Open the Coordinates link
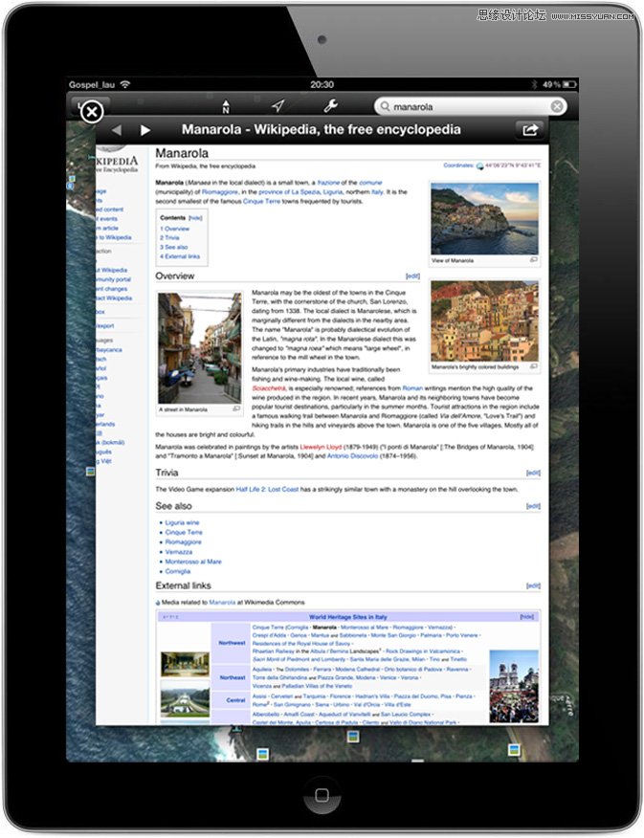644x838 pixels. (458, 165)
